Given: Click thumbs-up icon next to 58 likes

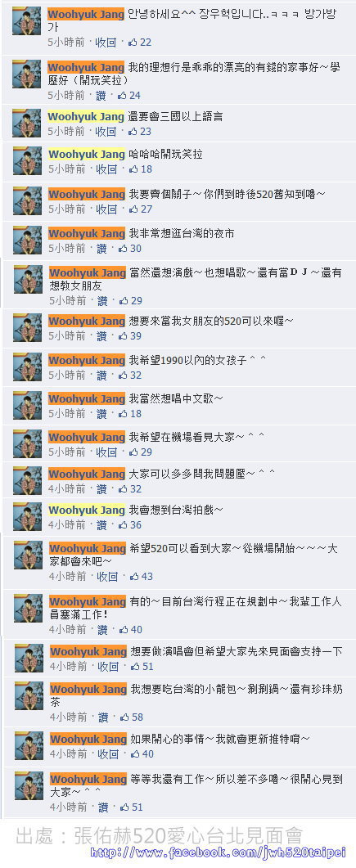Looking at the screenshot, I should pos(124,717).
